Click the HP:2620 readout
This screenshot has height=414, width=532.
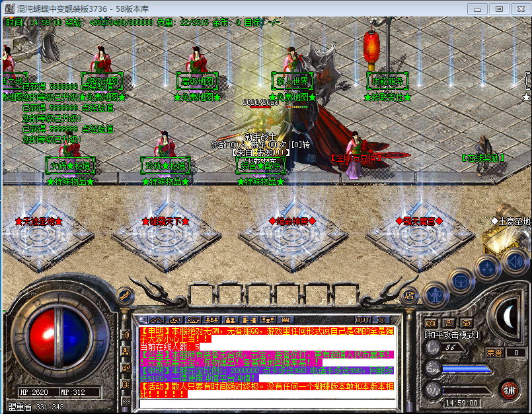[x=34, y=392]
